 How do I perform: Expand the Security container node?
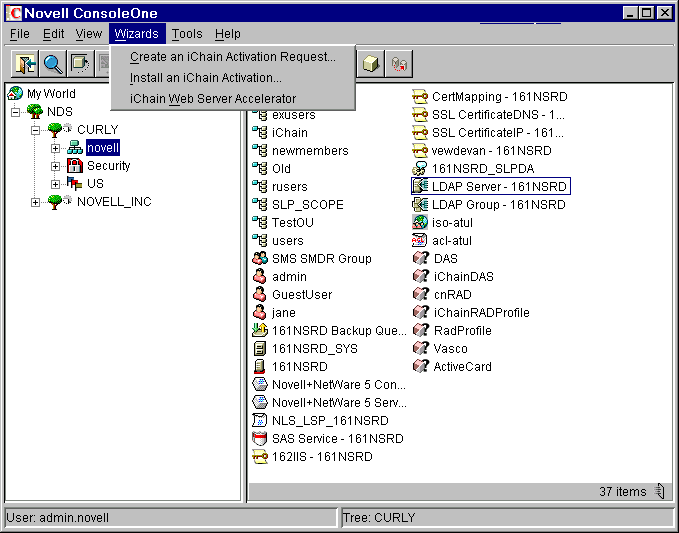point(55,166)
